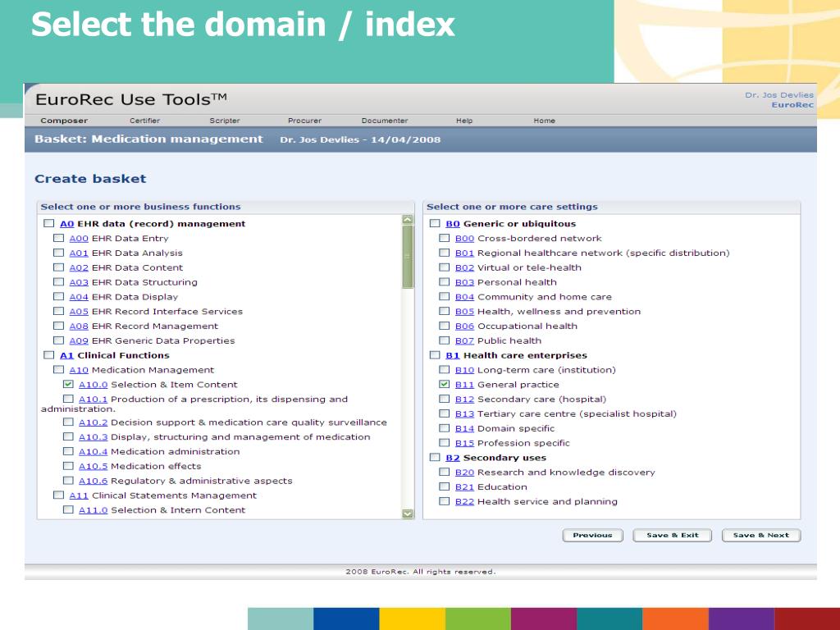Open the Documenter menu
This screenshot has width=840, height=630.
(x=385, y=121)
